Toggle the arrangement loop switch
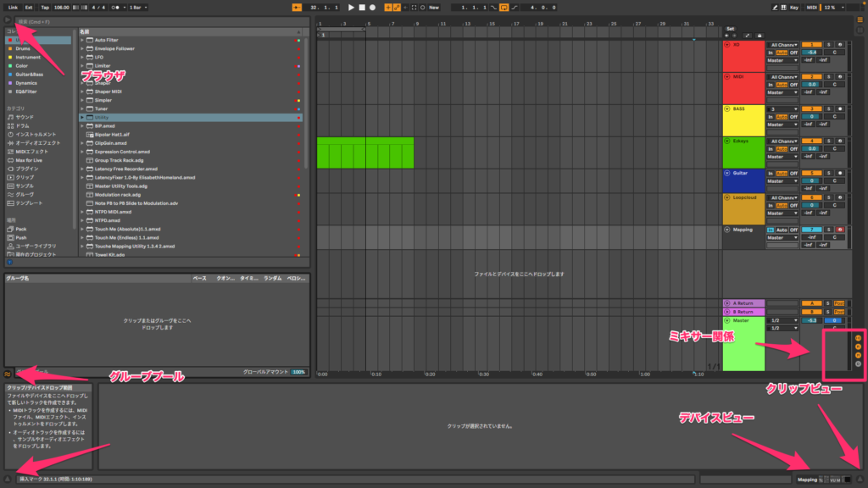 (x=504, y=7)
